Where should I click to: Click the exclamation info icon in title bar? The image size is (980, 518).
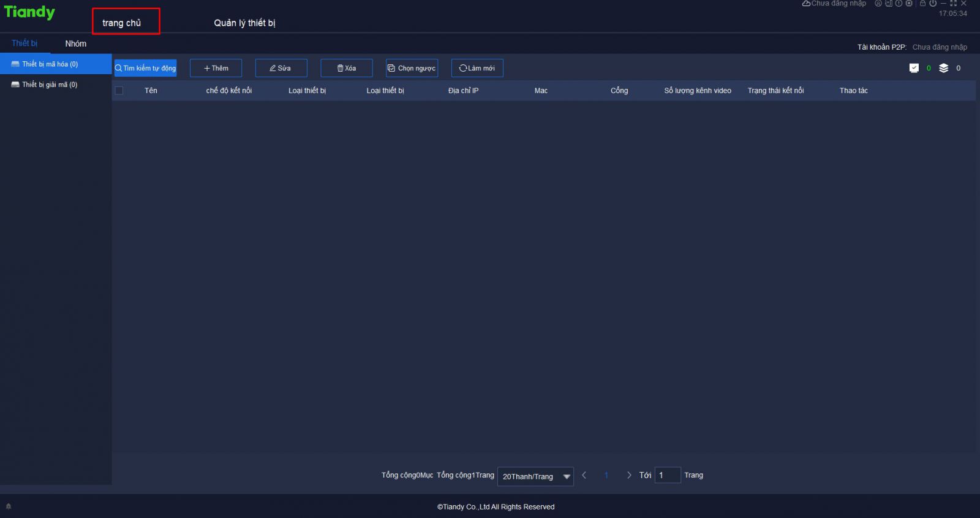[x=899, y=4]
